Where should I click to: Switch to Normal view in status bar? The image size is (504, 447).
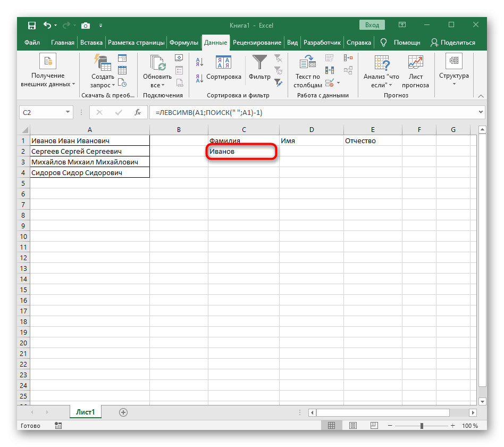pos(331,426)
